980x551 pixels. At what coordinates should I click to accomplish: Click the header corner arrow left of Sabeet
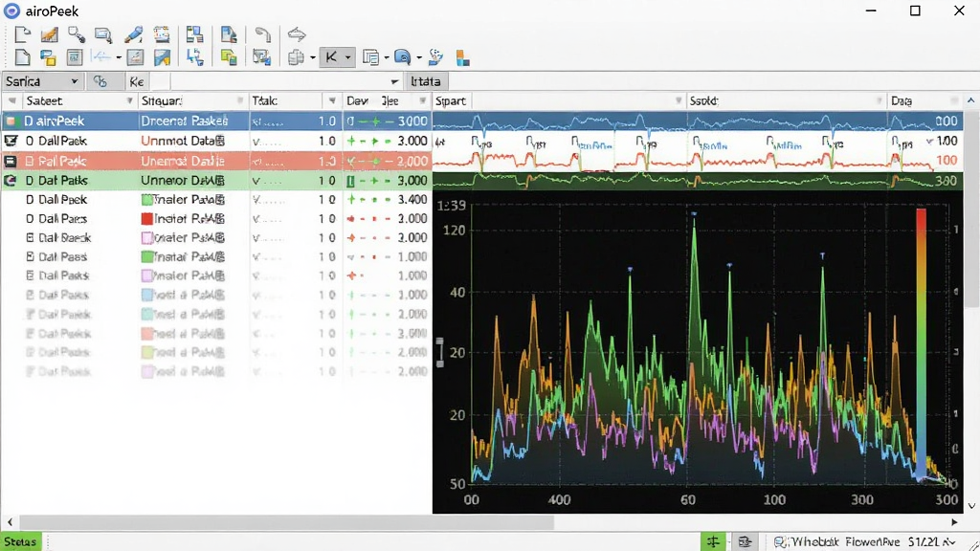click(x=11, y=100)
